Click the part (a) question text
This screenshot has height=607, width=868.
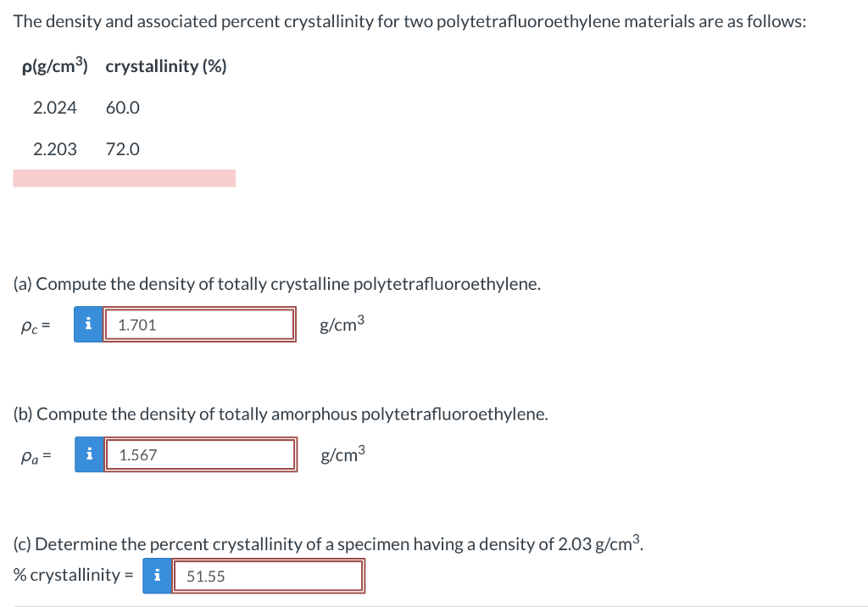pyautogui.click(x=277, y=283)
